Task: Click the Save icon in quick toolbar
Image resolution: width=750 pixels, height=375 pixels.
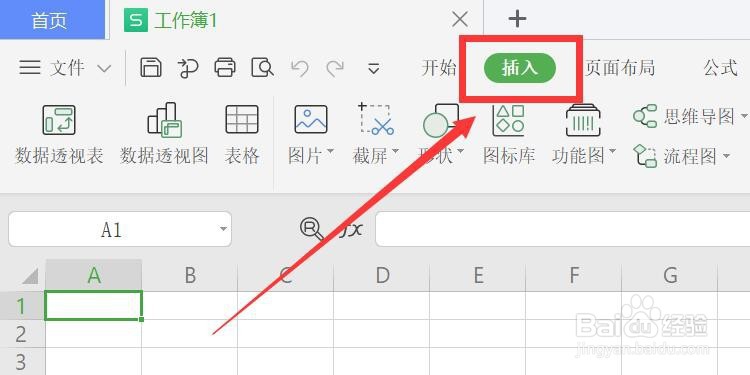Action: [151, 67]
